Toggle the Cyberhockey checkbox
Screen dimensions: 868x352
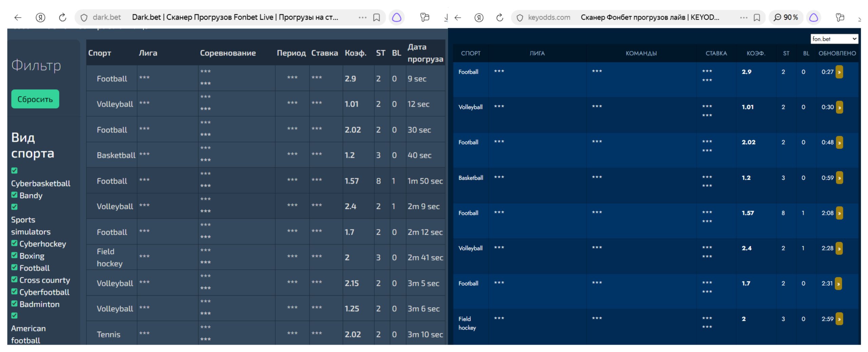click(14, 243)
